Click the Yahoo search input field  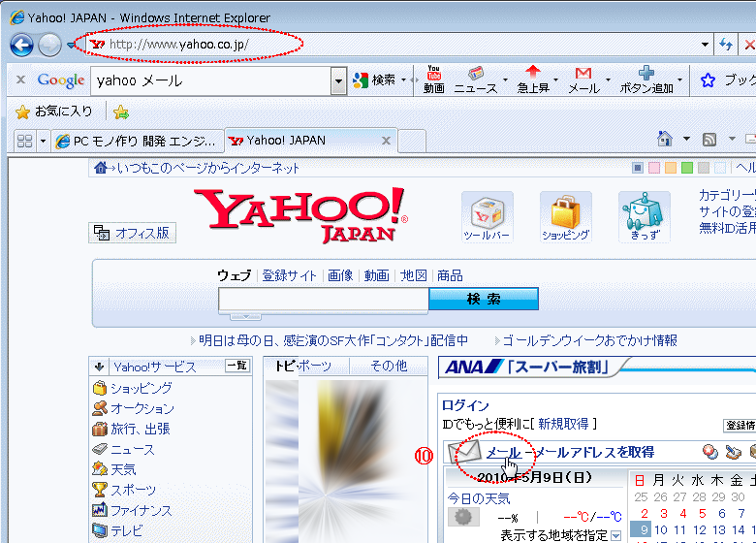tap(323, 299)
